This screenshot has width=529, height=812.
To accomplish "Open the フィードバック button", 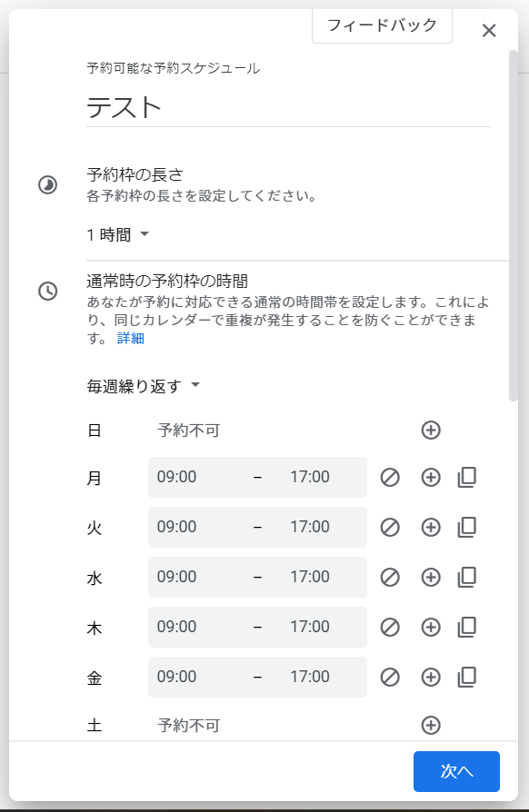I will (x=382, y=25).
